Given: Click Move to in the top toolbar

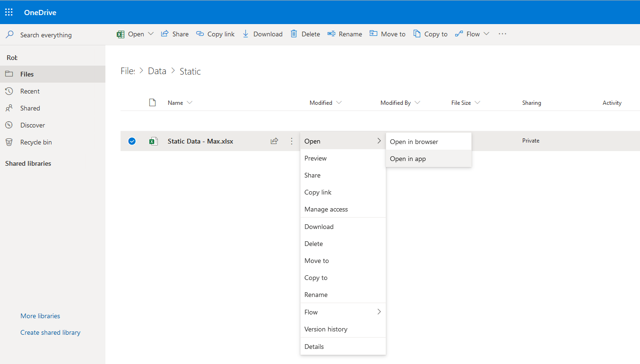Looking at the screenshot, I should click(388, 34).
